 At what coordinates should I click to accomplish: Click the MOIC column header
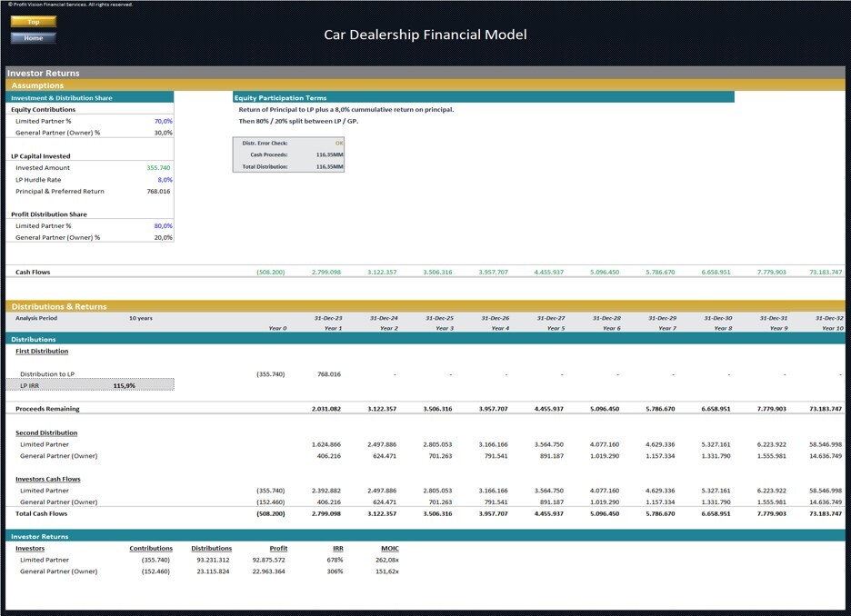390,549
